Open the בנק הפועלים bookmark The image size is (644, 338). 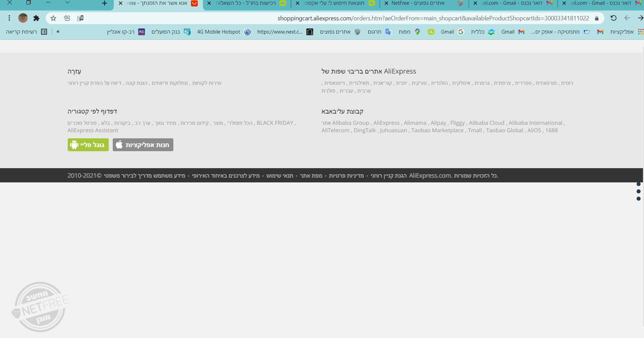pyautogui.click(x=171, y=32)
